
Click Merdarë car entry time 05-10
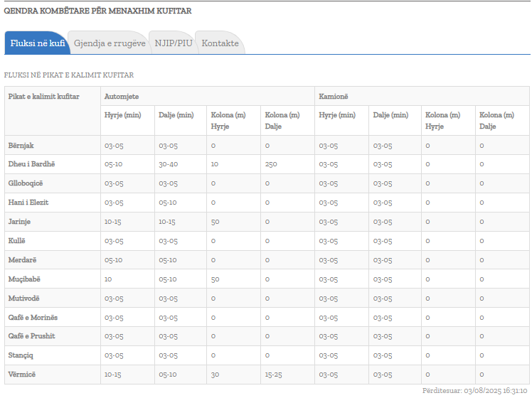[x=113, y=260]
